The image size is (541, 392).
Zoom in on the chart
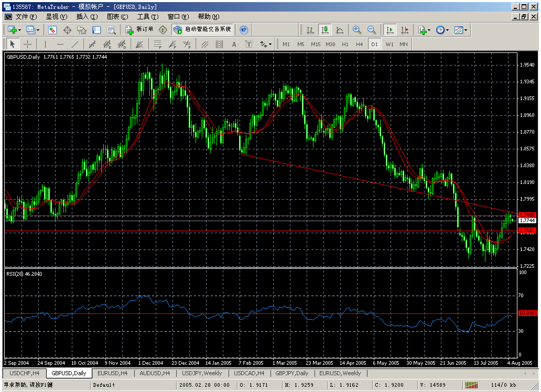[357, 30]
